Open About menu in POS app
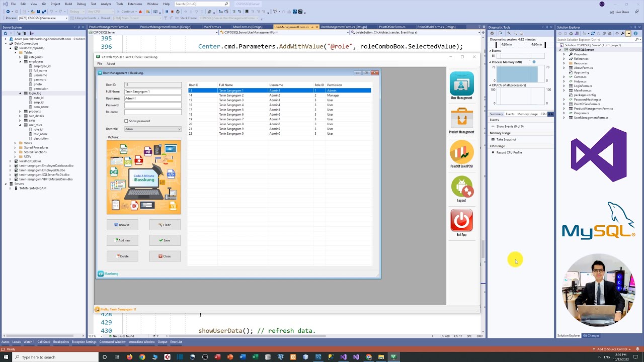 pyautogui.click(x=111, y=64)
